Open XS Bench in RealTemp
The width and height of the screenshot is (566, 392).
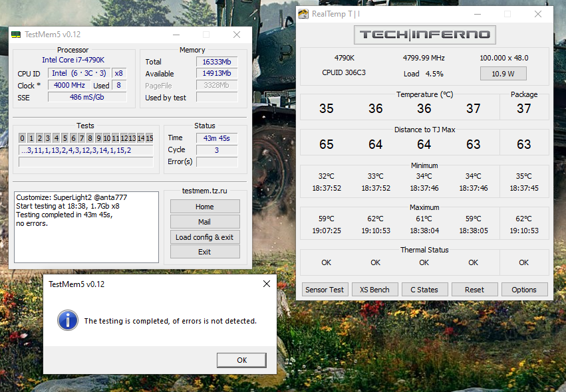pyautogui.click(x=374, y=290)
